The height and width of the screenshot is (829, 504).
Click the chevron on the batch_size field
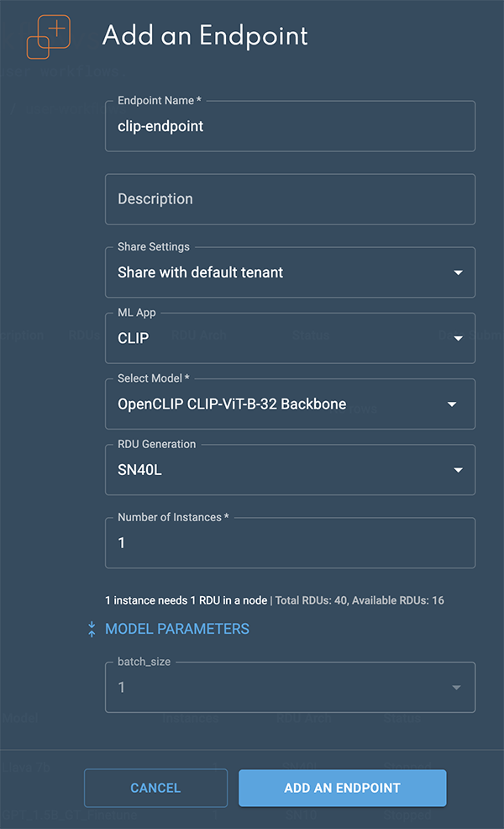click(454, 687)
